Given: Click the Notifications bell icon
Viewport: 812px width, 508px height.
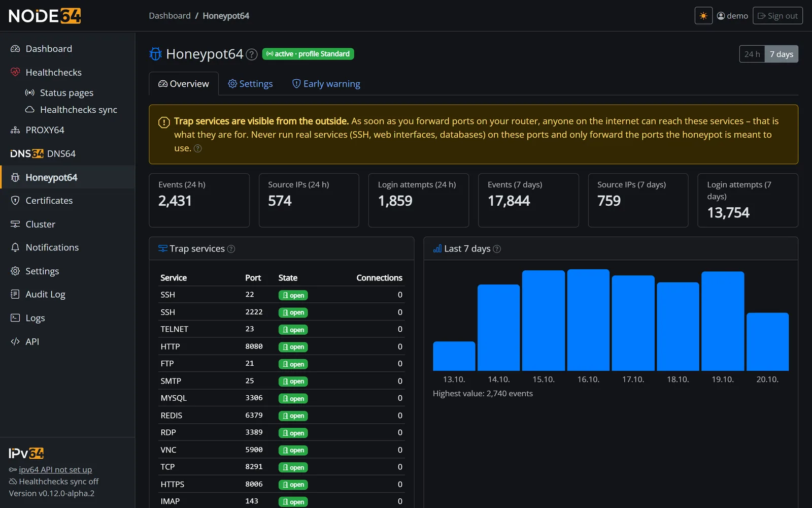Looking at the screenshot, I should point(15,247).
